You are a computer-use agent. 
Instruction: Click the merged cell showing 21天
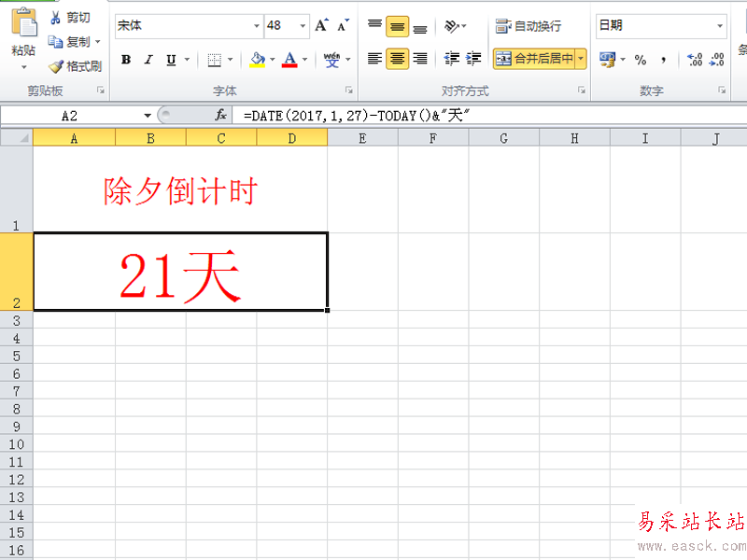pyautogui.click(x=180, y=272)
